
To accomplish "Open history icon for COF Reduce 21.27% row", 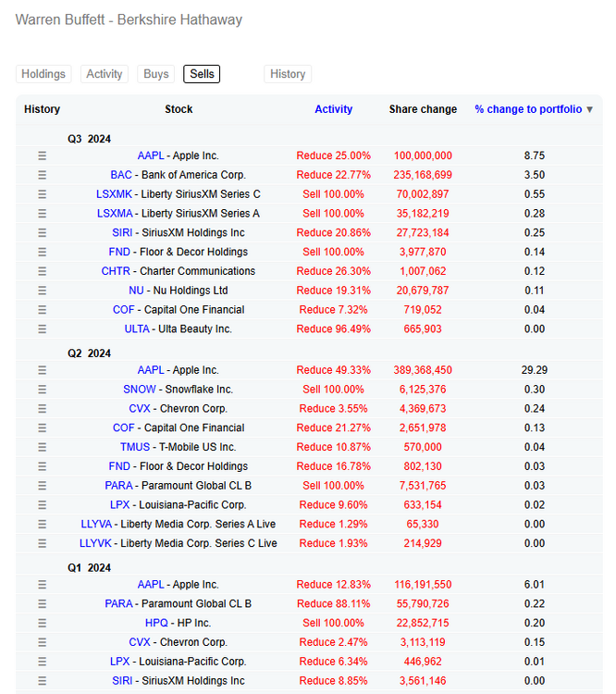I will click(x=42, y=428).
